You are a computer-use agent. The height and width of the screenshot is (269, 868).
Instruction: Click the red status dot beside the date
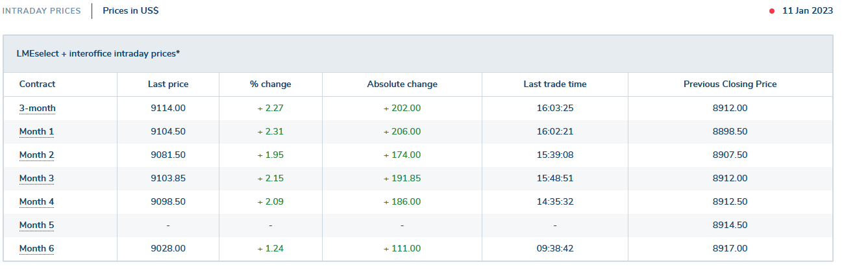click(x=772, y=11)
